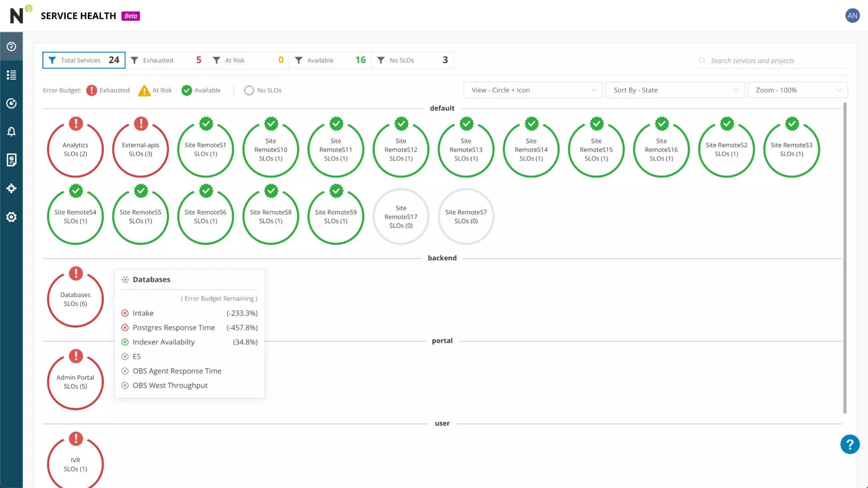Open the reports document sidebar icon
This screenshot has width=868, height=488.
coord(11,160)
